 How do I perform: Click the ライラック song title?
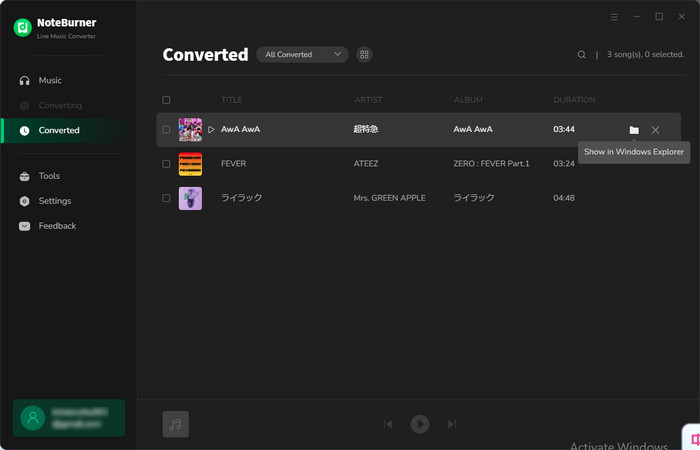(242, 198)
